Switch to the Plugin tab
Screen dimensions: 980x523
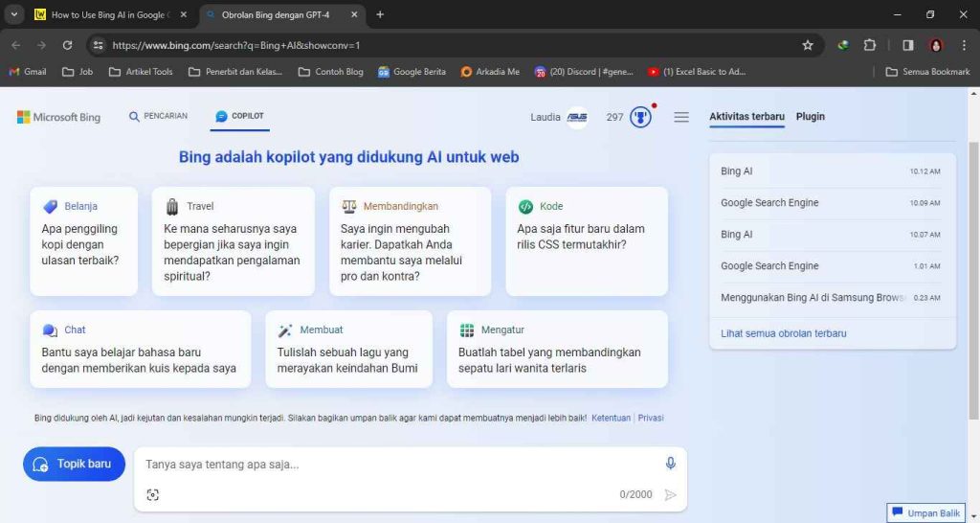pos(810,117)
